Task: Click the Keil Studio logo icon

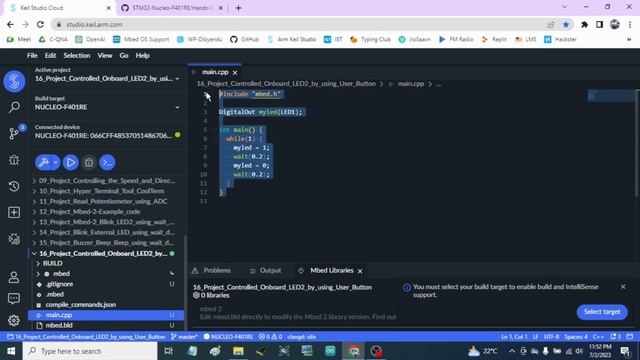Action: [x=14, y=81]
